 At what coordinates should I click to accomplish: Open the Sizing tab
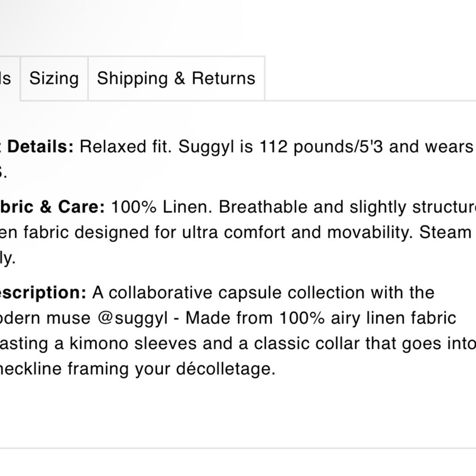[x=54, y=79]
